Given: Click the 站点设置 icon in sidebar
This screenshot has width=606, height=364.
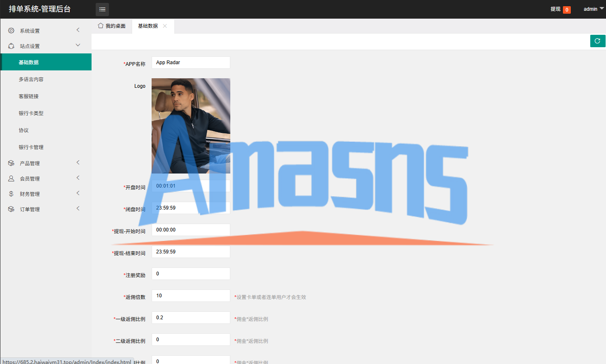Looking at the screenshot, I should pos(11,46).
